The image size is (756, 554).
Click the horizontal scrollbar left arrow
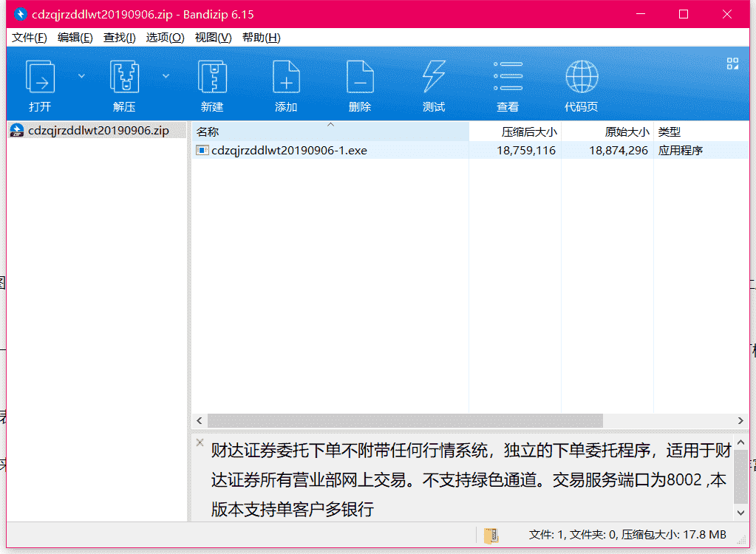(x=200, y=420)
